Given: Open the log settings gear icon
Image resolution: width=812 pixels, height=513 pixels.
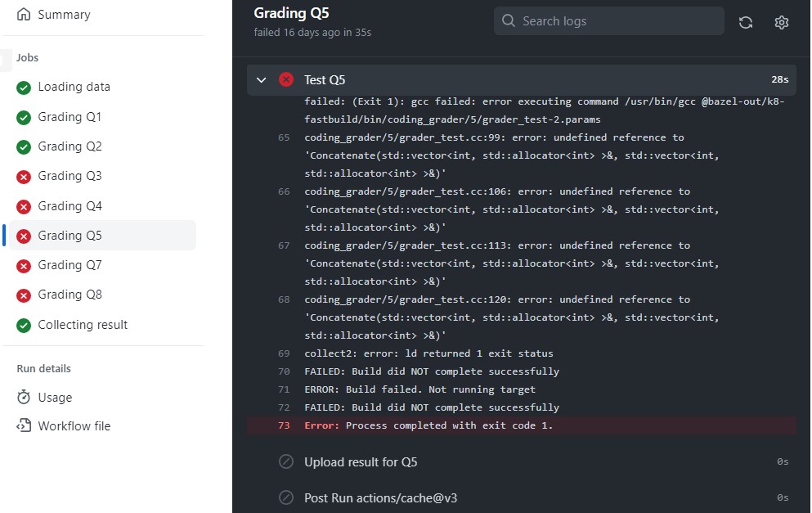Looking at the screenshot, I should [781, 22].
